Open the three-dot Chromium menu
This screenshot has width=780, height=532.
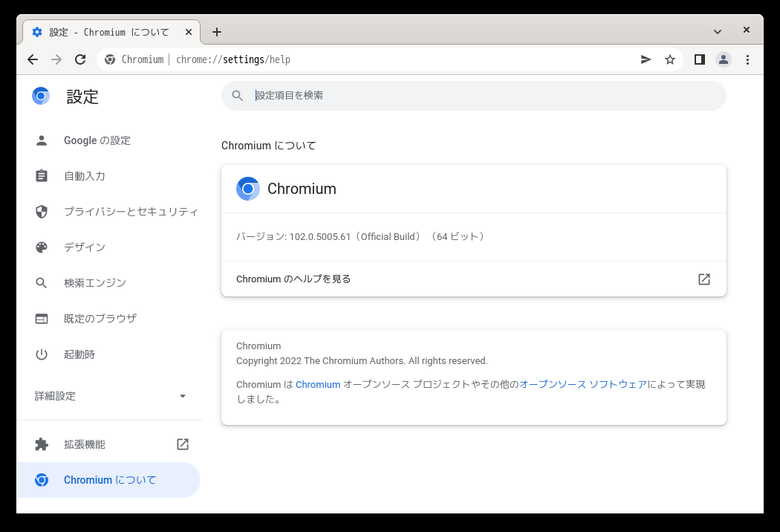[x=747, y=59]
